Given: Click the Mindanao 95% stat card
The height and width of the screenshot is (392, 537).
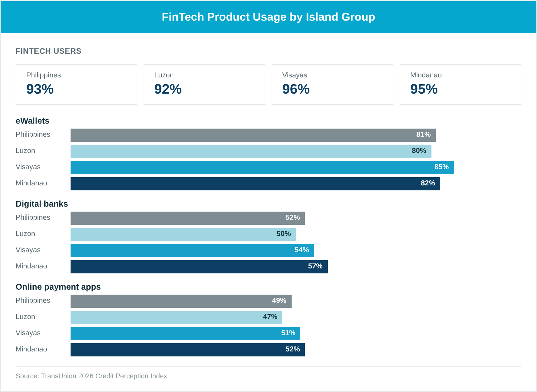Looking at the screenshot, I should (461, 85).
